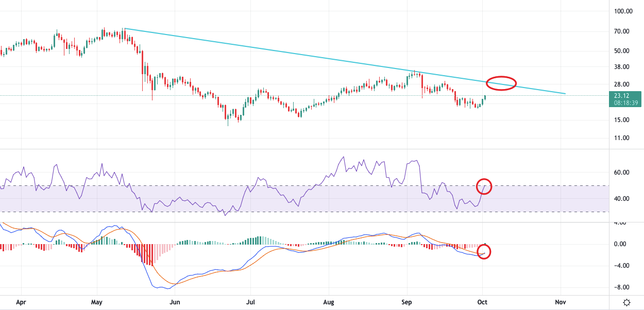This screenshot has height=310, width=644.
Task: Select the cyan descending trendline
Action: click(345, 61)
